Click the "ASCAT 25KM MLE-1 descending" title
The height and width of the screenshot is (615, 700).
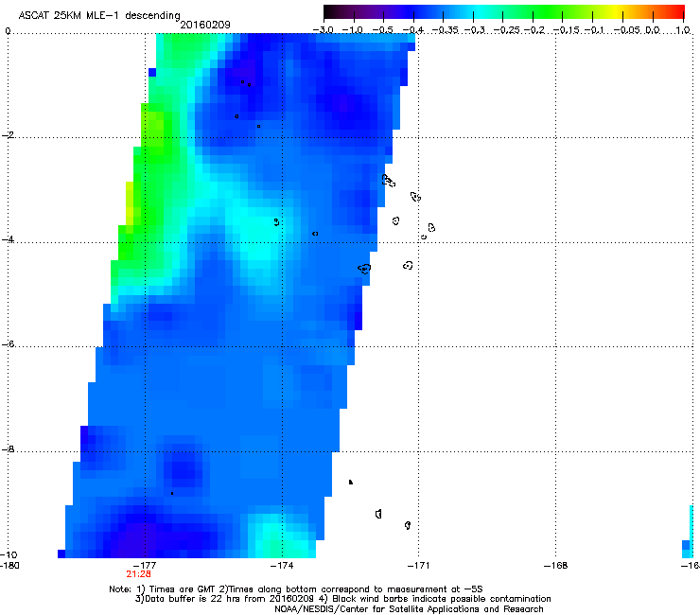pos(99,15)
